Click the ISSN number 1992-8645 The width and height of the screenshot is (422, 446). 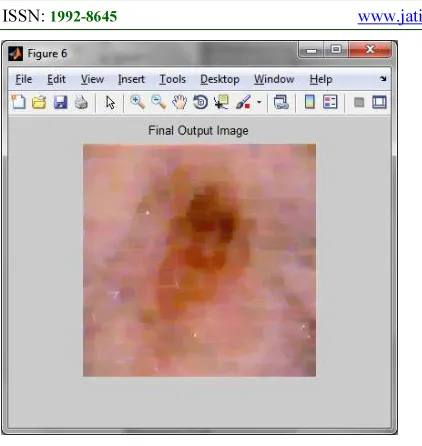pos(83,16)
